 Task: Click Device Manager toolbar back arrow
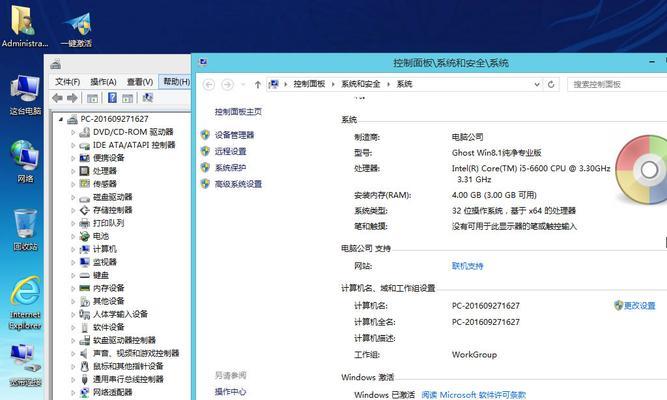(57, 98)
